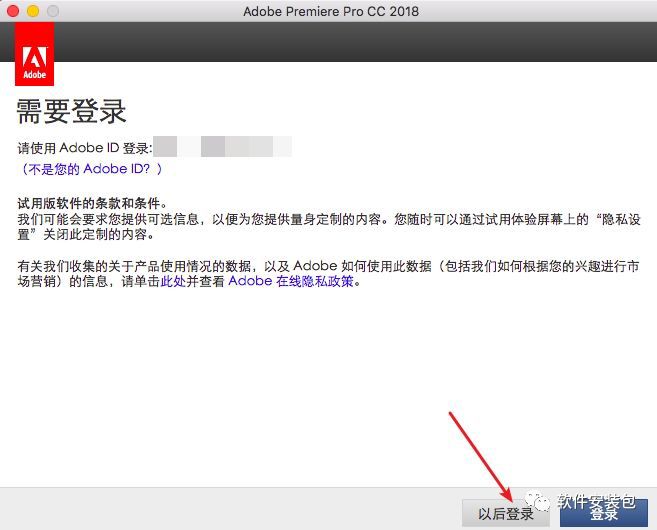Open the 此处 link in the privacy paragraph
This screenshot has height=530, width=657.
click(x=173, y=281)
